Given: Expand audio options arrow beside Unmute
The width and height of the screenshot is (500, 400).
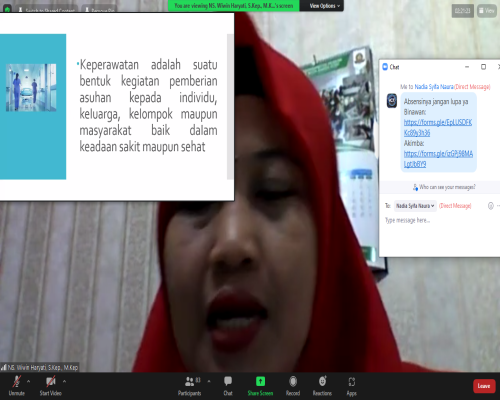Looking at the screenshot, I should point(29,381).
